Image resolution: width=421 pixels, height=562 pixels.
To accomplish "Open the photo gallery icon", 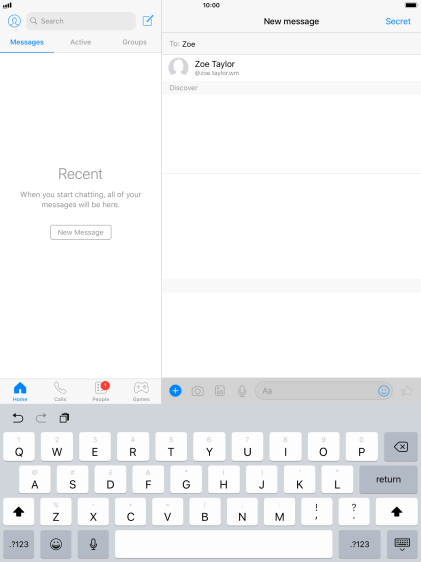I will 220,391.
